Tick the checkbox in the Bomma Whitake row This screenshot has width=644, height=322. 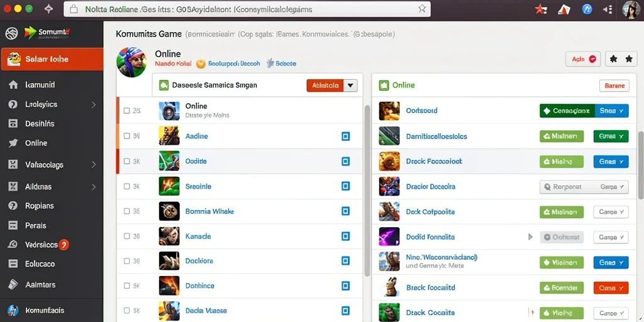(x=127, y=211)
